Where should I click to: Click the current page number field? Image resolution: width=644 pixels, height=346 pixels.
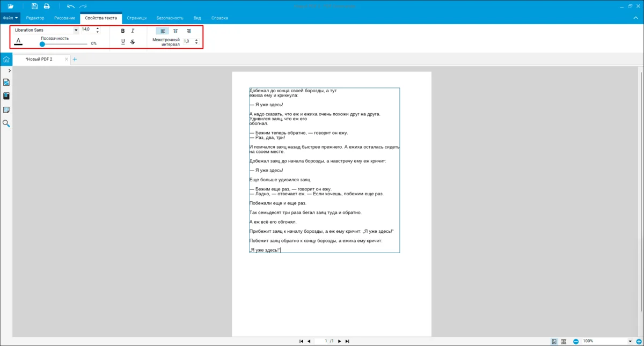[x=321, y=341]
